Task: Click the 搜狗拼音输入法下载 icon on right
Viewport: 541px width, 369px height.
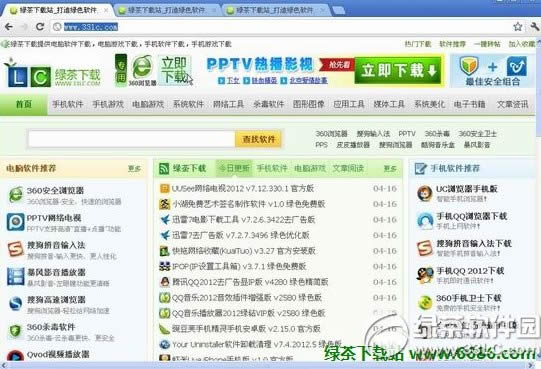Action: [x=424, y=248]
